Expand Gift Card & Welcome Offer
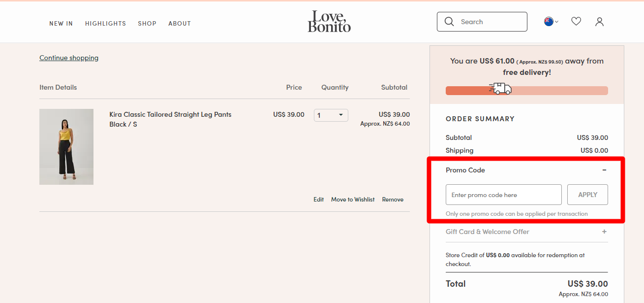 [604, 232]
